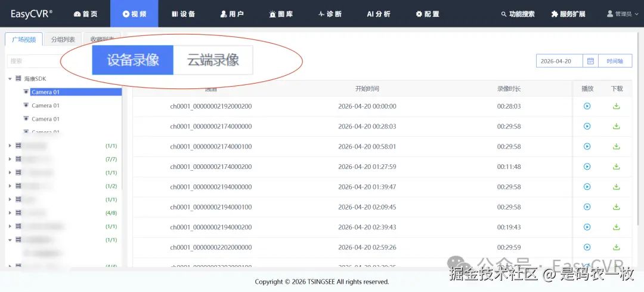Play the recording starting 2026-04-20 02:09:45
This screenshot has width=644, height=292.
coord(587,207)
